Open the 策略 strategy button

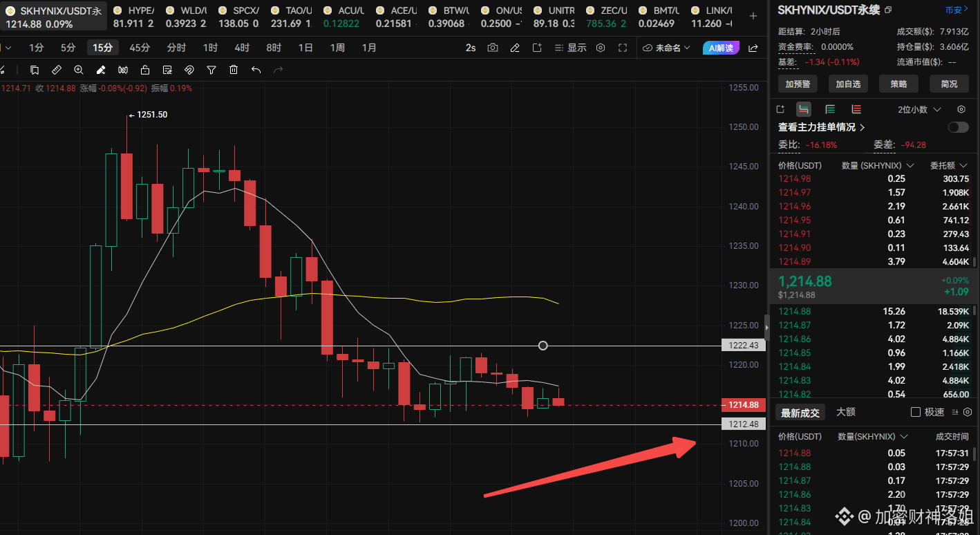(x=898, y=84)
